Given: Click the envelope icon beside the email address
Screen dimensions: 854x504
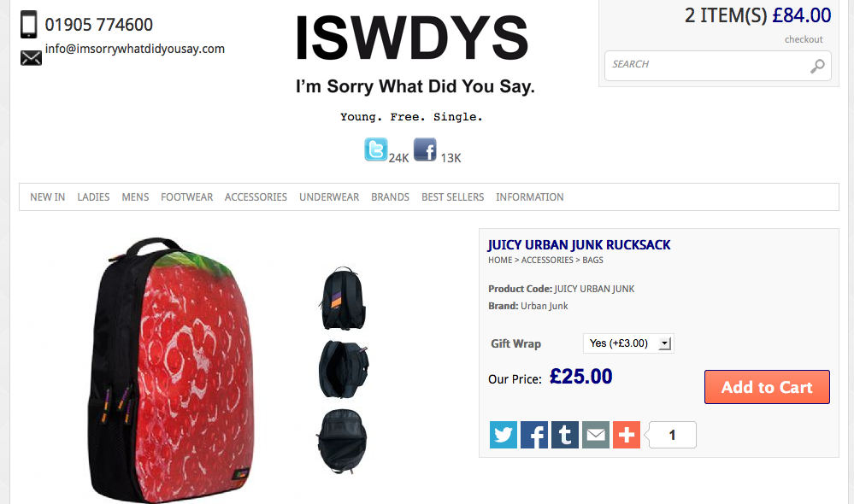Looking at the screenshot, I should pos(31,58).
